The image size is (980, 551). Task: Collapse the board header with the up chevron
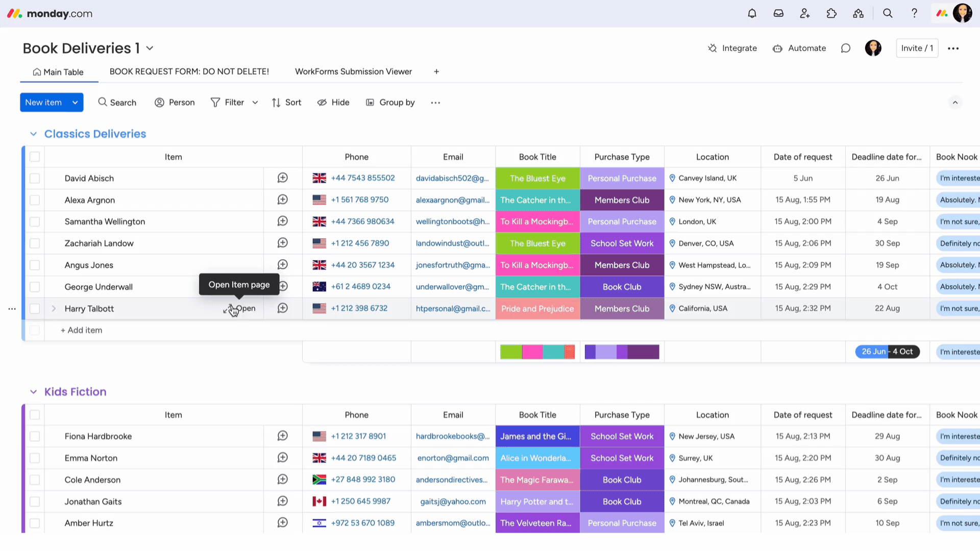pos(955,103)
